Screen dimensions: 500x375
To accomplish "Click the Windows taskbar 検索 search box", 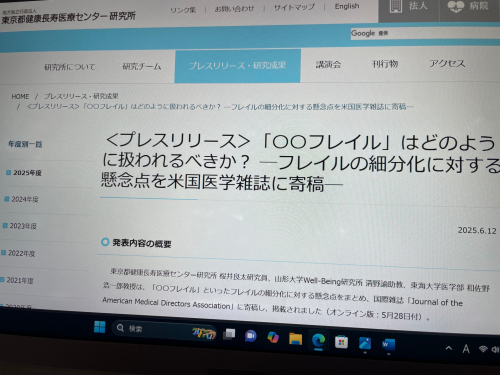I will click(163, 329).
